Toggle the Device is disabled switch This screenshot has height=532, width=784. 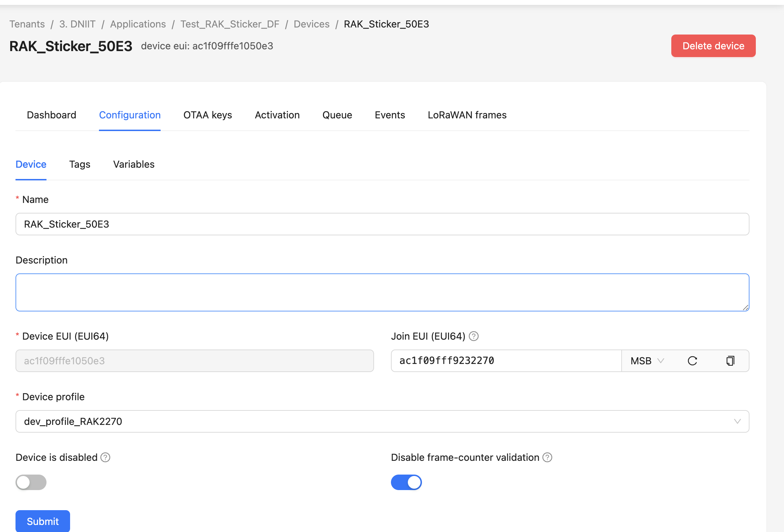click(31, 482)
